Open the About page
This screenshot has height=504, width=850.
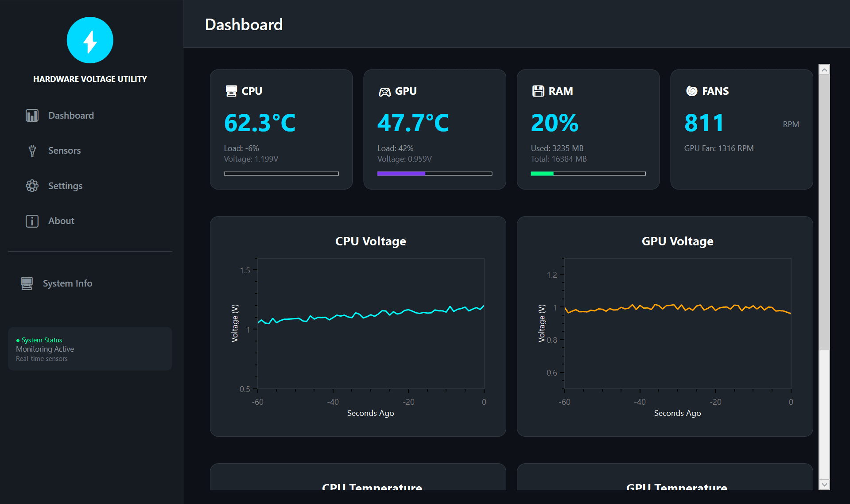click(x=90, y=221)
